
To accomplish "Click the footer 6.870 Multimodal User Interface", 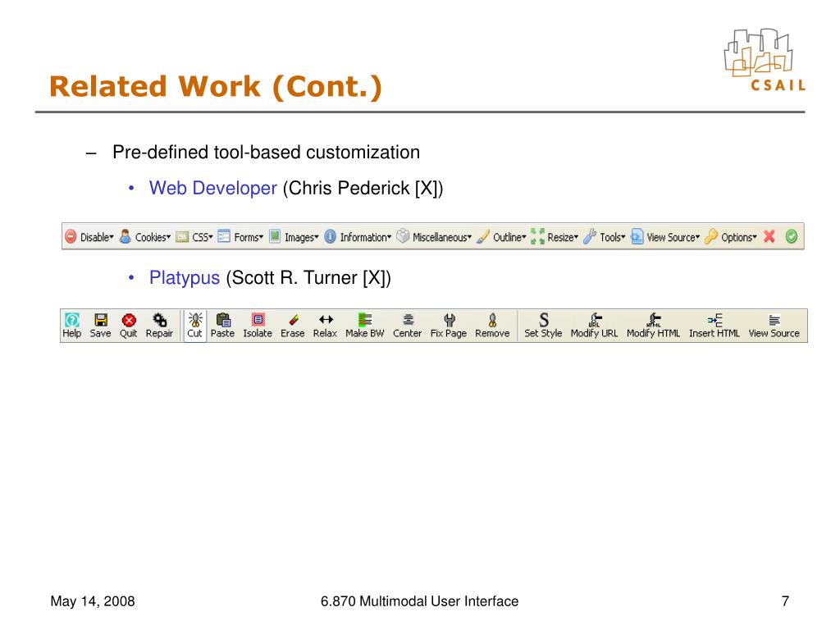I will (x=419, y=601).
